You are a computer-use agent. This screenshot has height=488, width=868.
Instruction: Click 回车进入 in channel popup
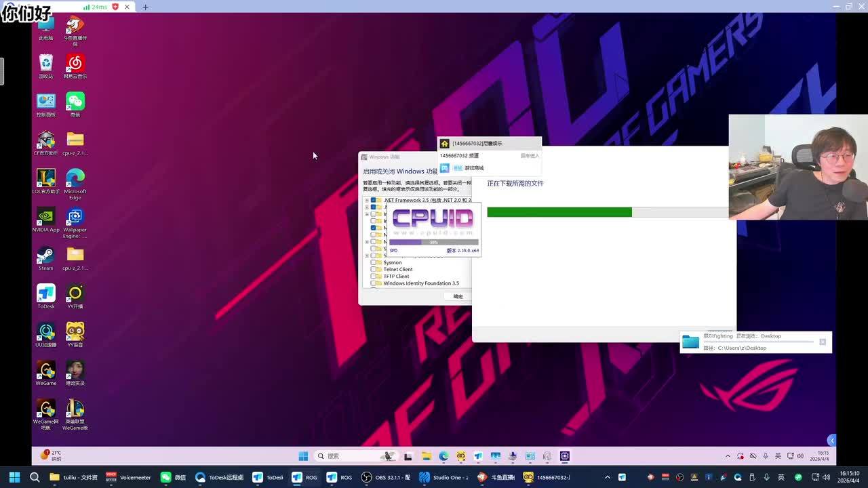[x=530, y=156]
